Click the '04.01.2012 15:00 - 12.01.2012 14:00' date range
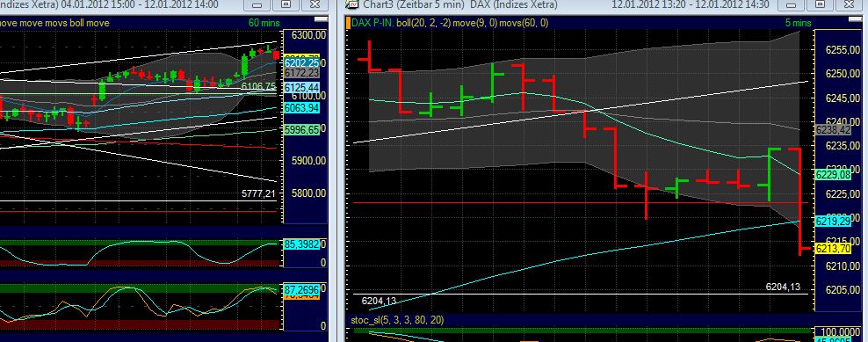 139,4
